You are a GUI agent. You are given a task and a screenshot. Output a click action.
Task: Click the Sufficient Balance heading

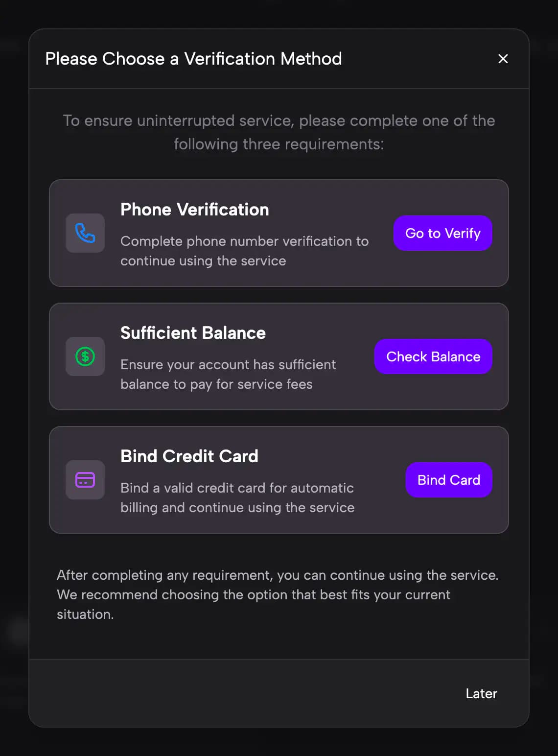coord(193,332)
